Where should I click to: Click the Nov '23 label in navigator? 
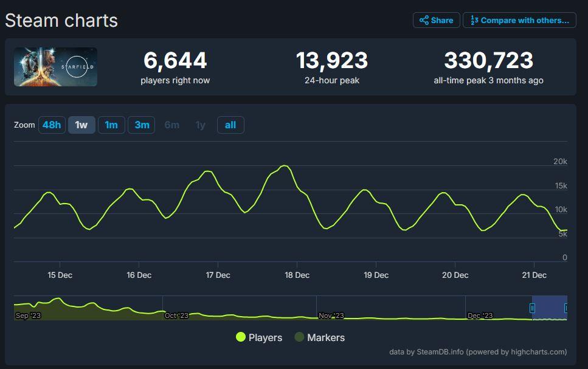[x=331, y=316]
